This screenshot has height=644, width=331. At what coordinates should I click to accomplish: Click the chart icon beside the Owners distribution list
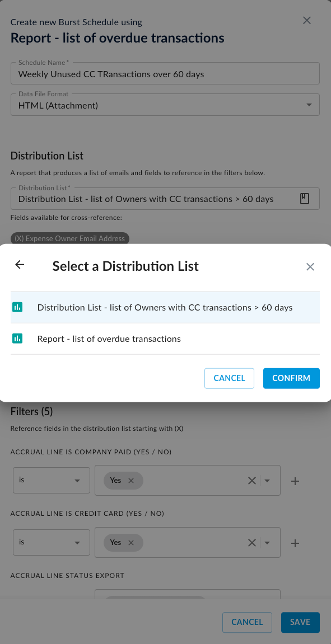[17, 307]
